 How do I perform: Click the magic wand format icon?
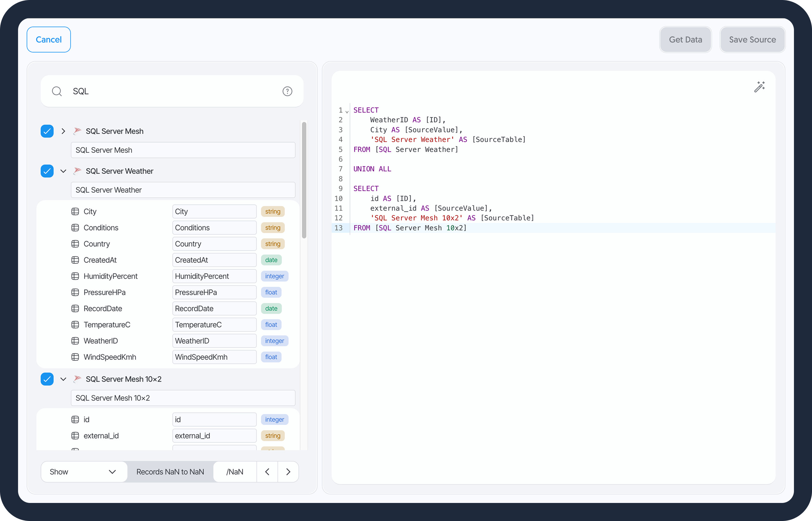pyautogui.click(x=759, y=87)
